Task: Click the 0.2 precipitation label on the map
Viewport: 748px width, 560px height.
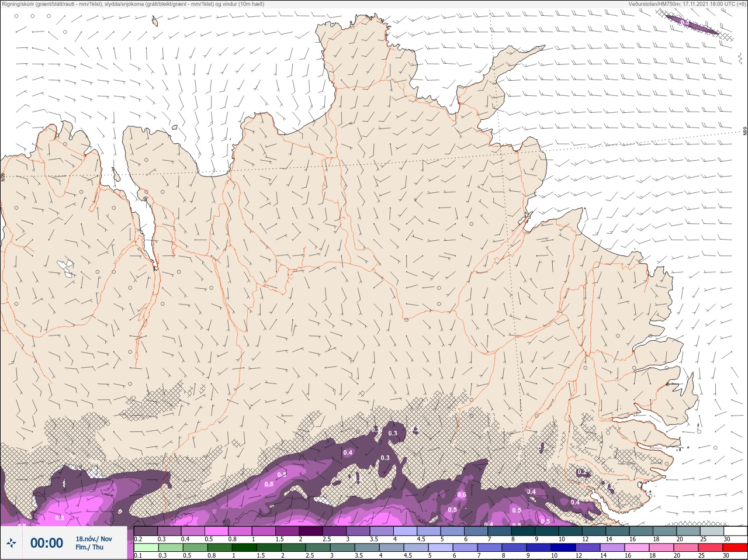Action: pyautogui.click(x=581, y=472)
